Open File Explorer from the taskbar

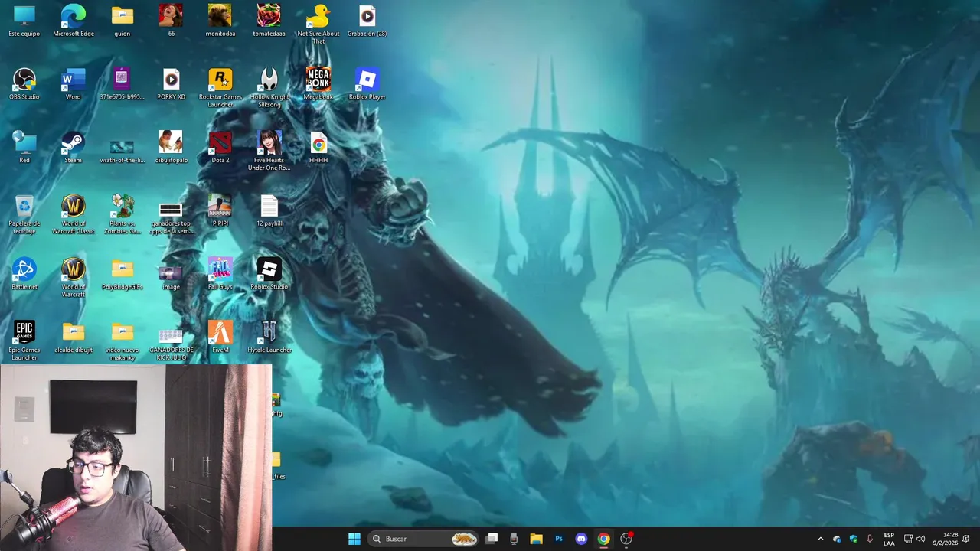536,539
